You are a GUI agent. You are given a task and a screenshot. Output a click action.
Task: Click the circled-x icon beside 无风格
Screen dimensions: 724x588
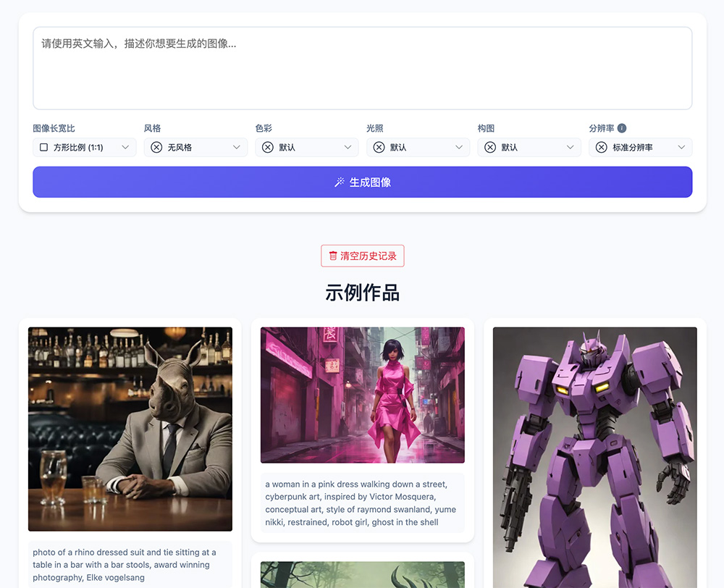[x=156, y=147]
